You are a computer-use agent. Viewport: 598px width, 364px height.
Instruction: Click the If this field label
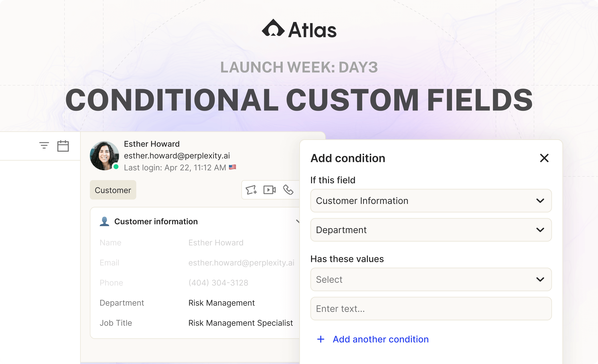(333, 180)
